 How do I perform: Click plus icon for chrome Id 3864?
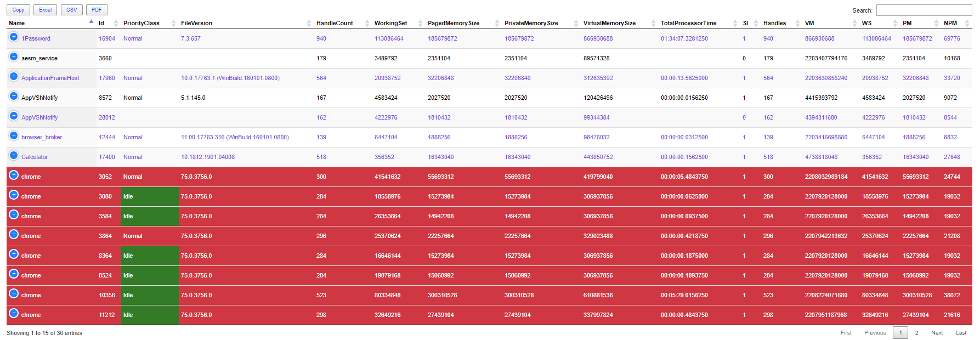[14, 235]
